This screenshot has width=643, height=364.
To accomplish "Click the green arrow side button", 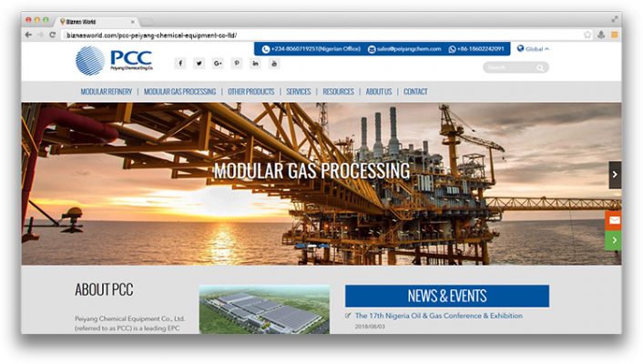I will coord(614,240).
